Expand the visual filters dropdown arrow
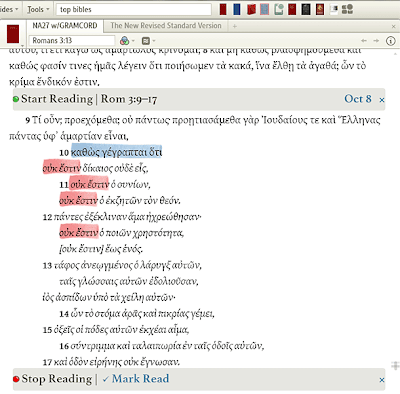400x394 pixels. pos(133,41)
